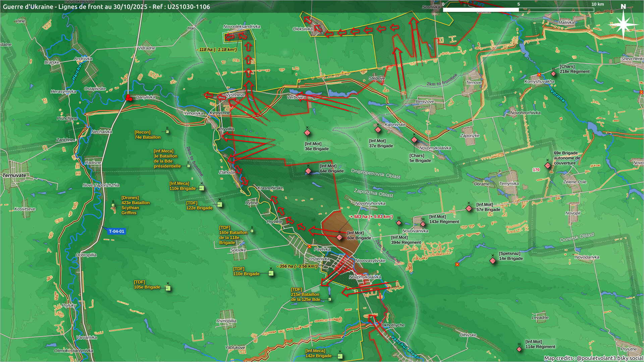Screen dimensions: 644x362
Task: Click the 36e Brigade red diamond marker
Action: [307, 133]
